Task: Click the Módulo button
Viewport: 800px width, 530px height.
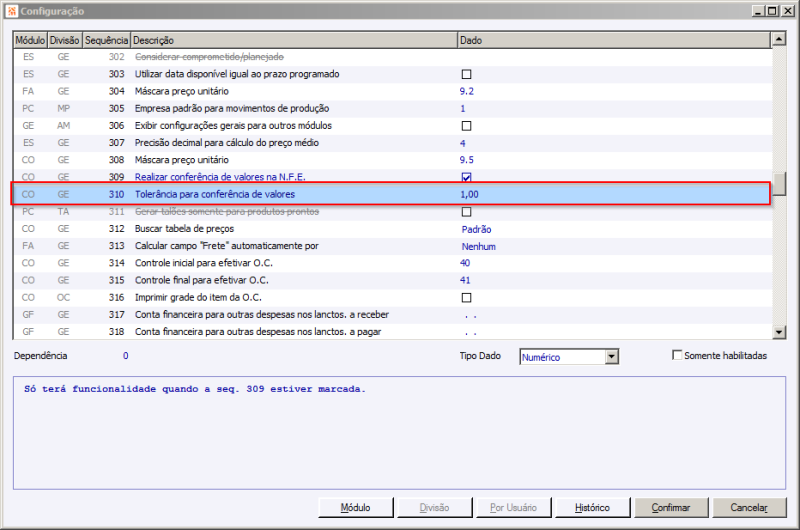Action: [356, 508]
